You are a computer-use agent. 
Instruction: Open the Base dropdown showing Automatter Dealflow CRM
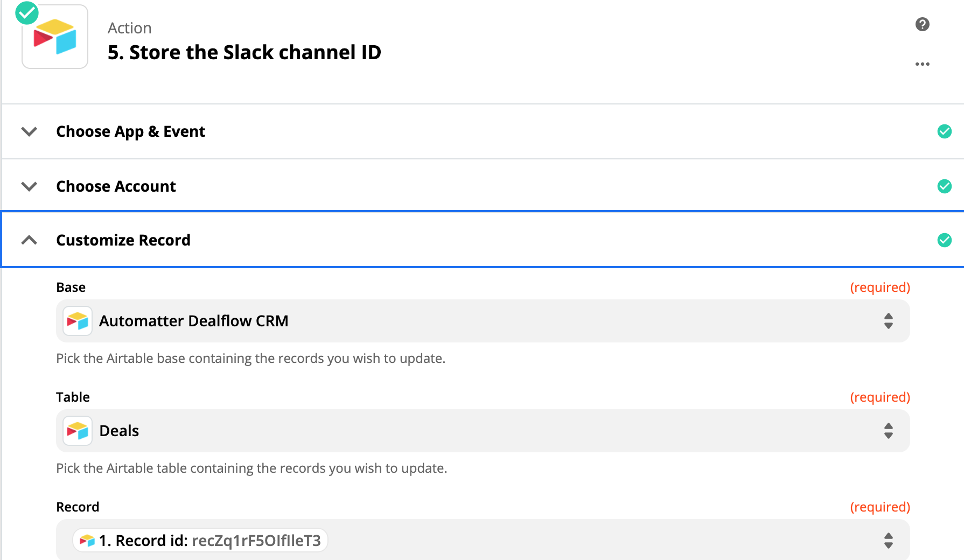pos(483,321)
